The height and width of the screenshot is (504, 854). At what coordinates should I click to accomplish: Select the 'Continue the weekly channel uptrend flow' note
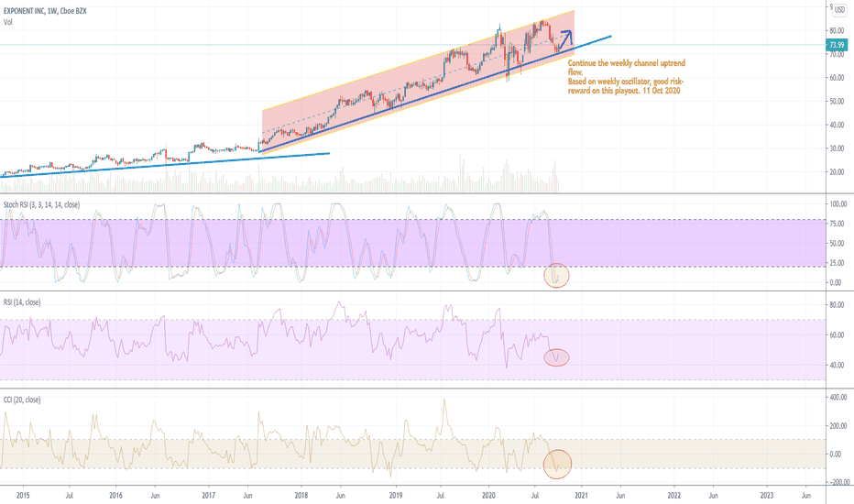(x=627, y=77)
